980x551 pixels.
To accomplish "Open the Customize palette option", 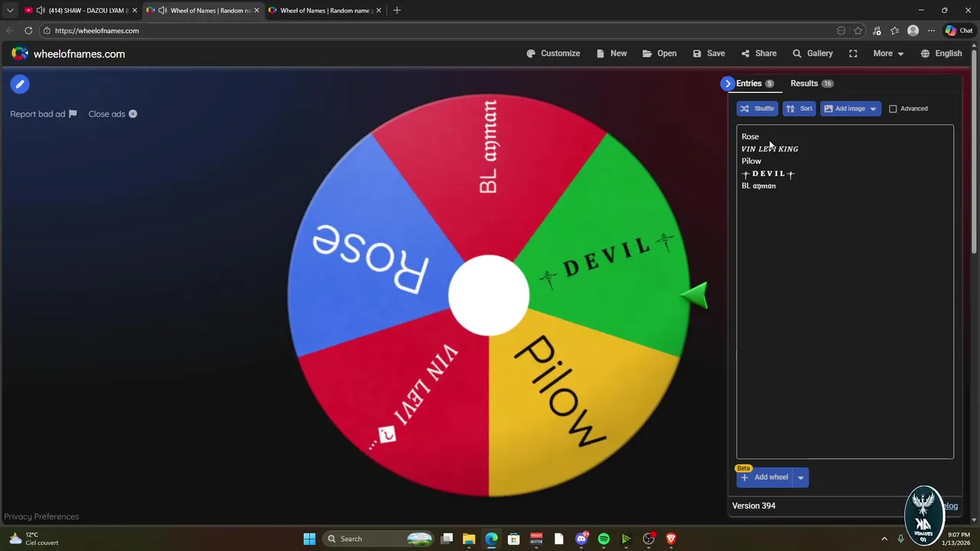I will click(554, 54).
